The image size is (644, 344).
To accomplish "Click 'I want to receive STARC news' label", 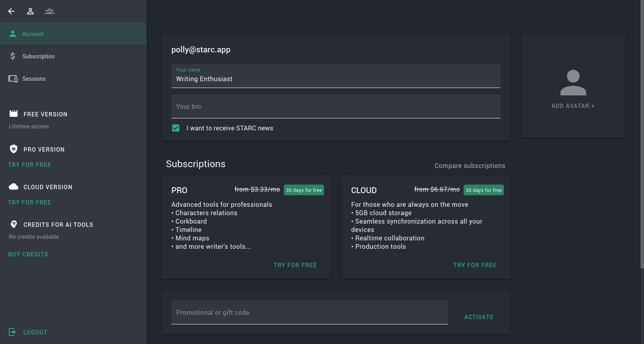I will [230, 128].
